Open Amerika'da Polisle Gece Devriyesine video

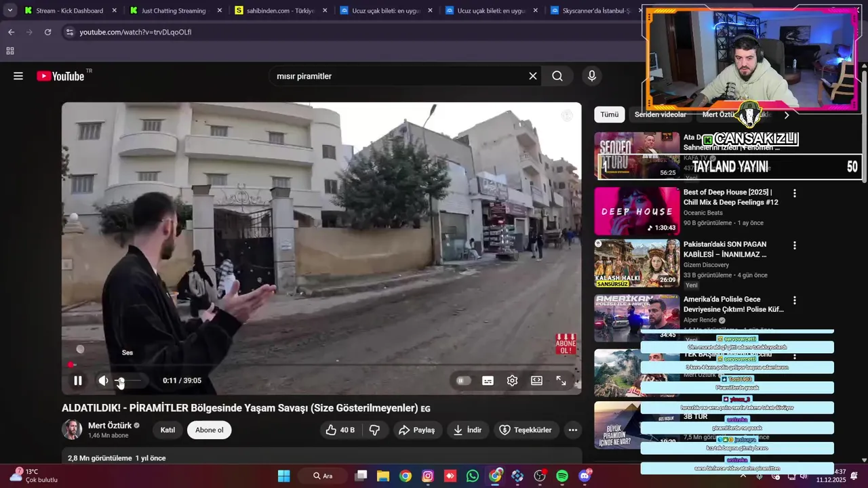click(734, 304)
